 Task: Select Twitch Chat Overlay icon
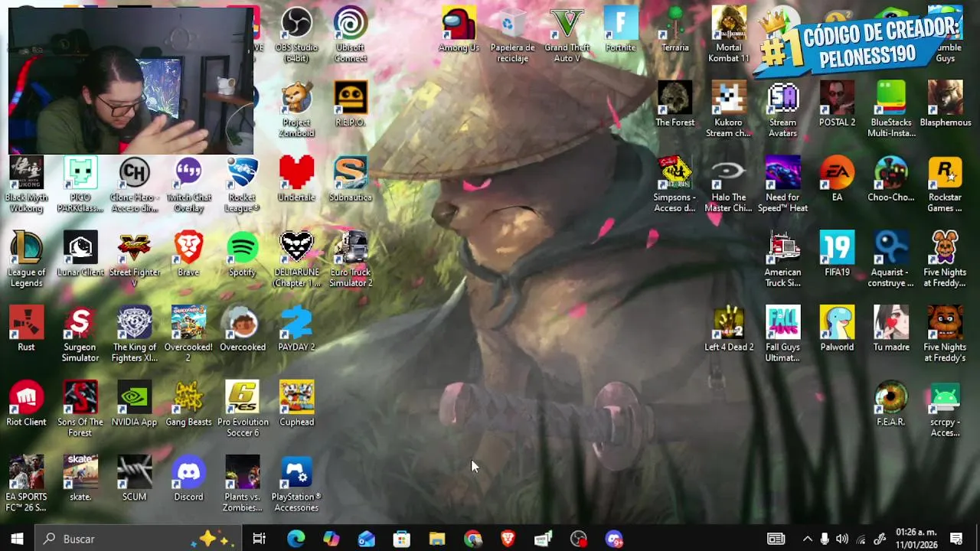click(188, 173)
